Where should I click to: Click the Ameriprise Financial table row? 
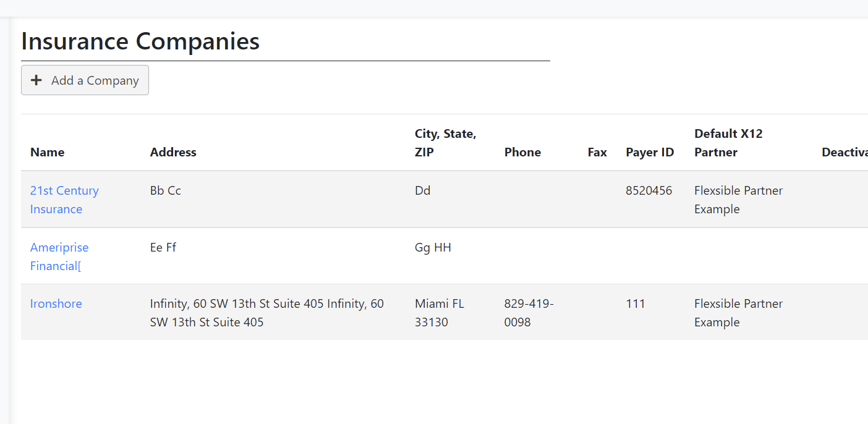point(371,256)
